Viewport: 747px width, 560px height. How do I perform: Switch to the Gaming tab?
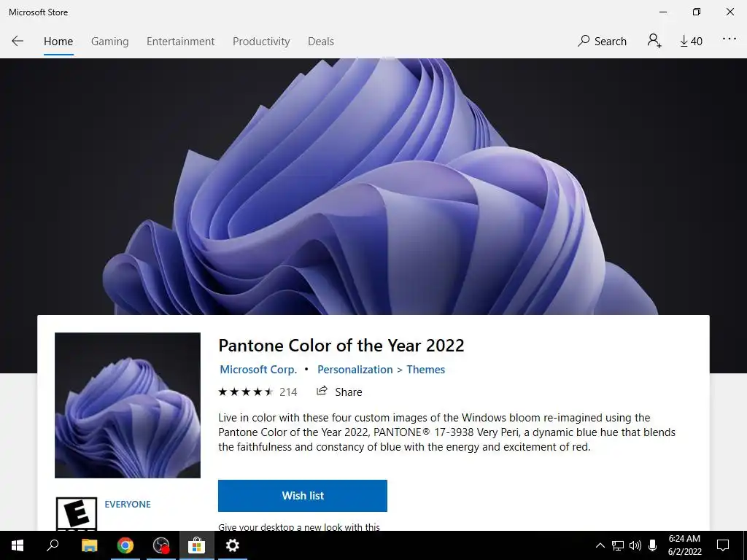pyautogui.click(x=109, y=42)
